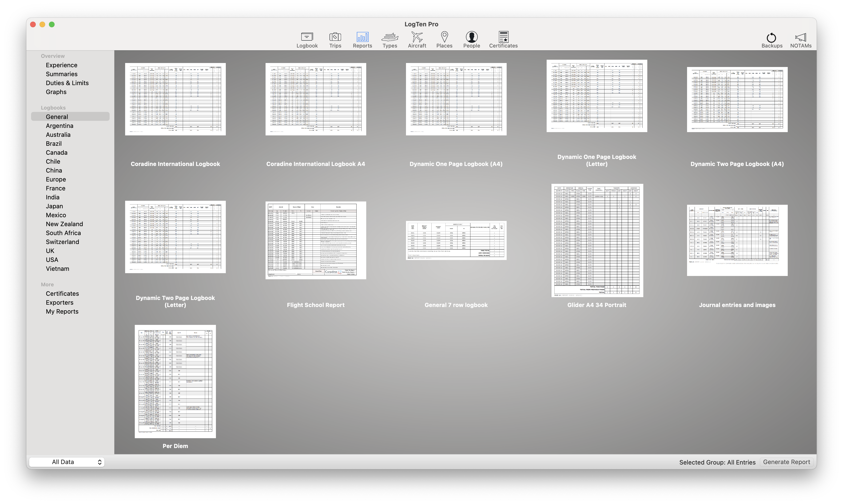Select the Switzerland logbooks category

coord(62,242)
